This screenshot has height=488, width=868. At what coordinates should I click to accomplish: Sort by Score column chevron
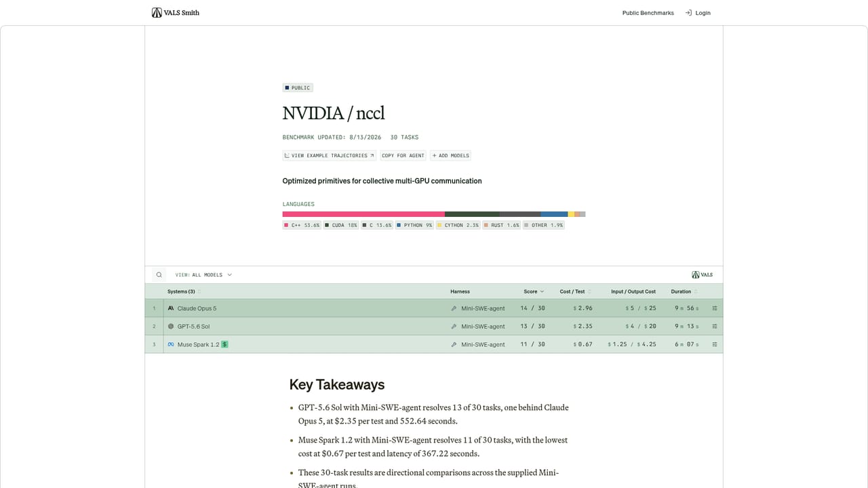point(542,291)
